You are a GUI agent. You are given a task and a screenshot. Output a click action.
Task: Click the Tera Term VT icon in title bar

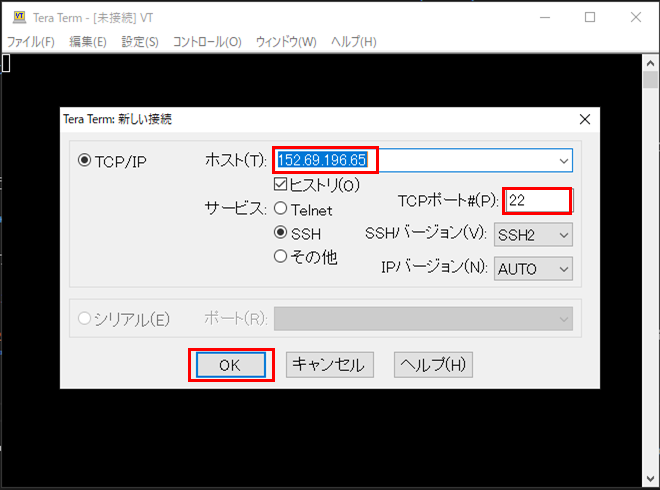[x=19, y=17]
